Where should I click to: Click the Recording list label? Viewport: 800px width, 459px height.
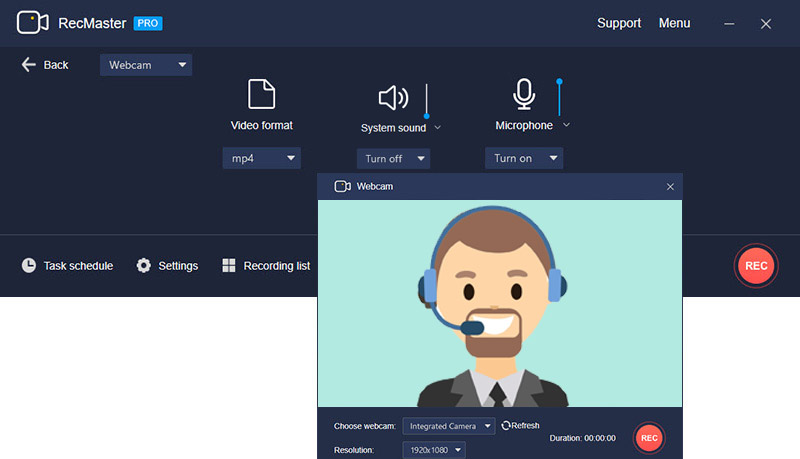pos(277,266)
